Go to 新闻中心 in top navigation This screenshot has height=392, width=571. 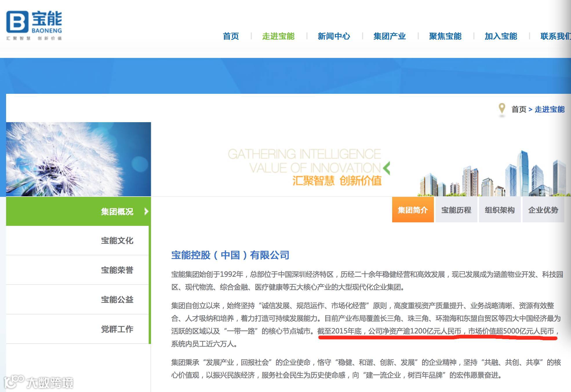pyautogui.click(x=334, y=36)
